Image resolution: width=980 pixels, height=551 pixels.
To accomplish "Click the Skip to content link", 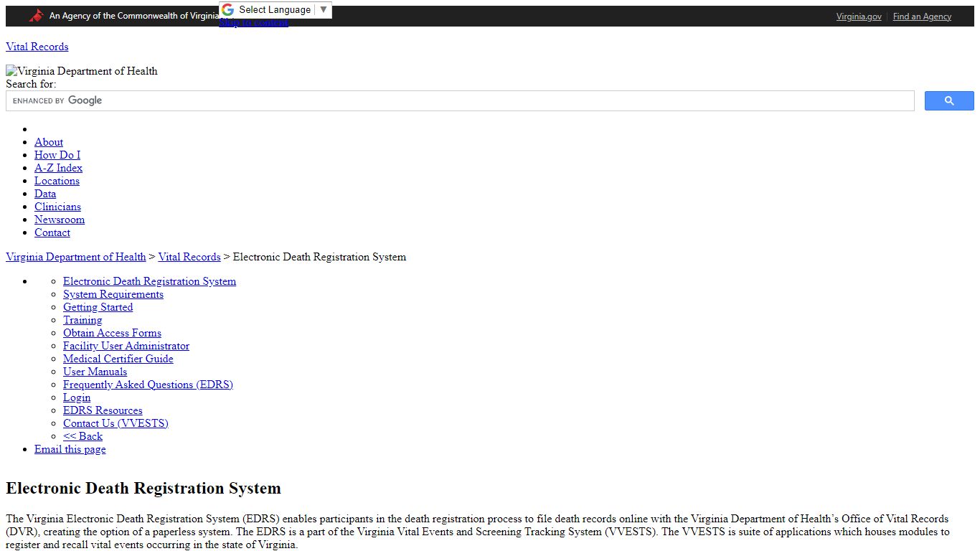I will click(x=253, y=23).
